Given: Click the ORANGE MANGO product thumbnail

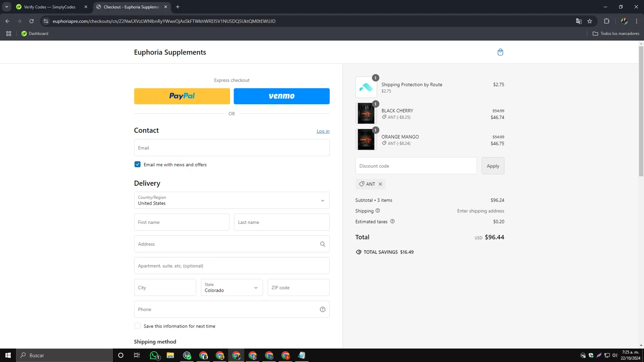Looking at the screenshot, I should point(366,139).
